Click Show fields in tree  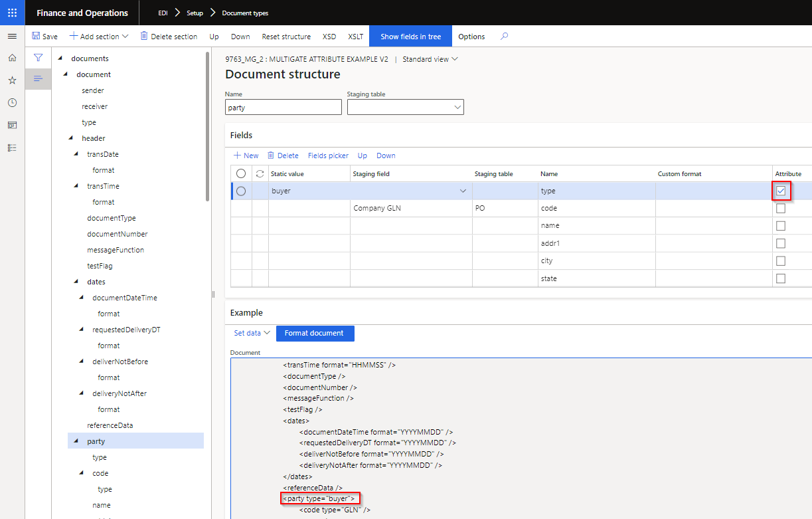(x=410, y=37)
